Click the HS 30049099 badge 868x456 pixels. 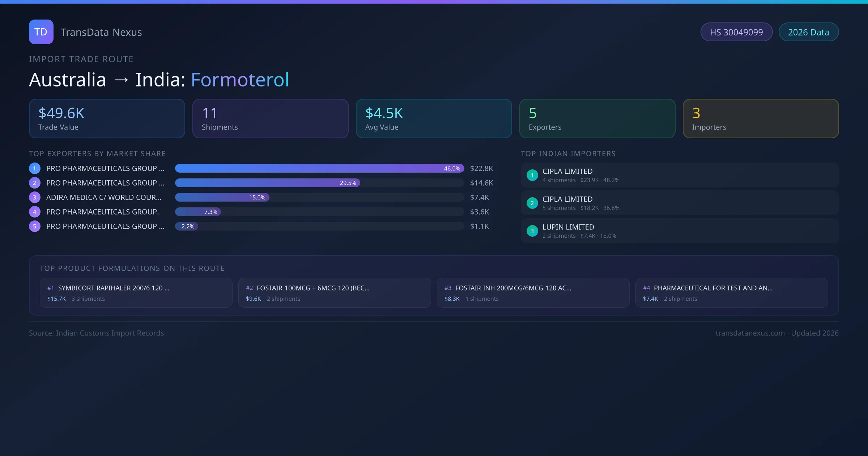[x=736, y=32]
